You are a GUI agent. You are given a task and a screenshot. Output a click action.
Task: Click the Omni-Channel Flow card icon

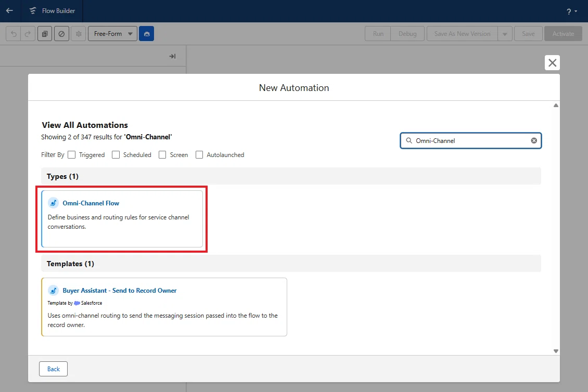(53, 203)
